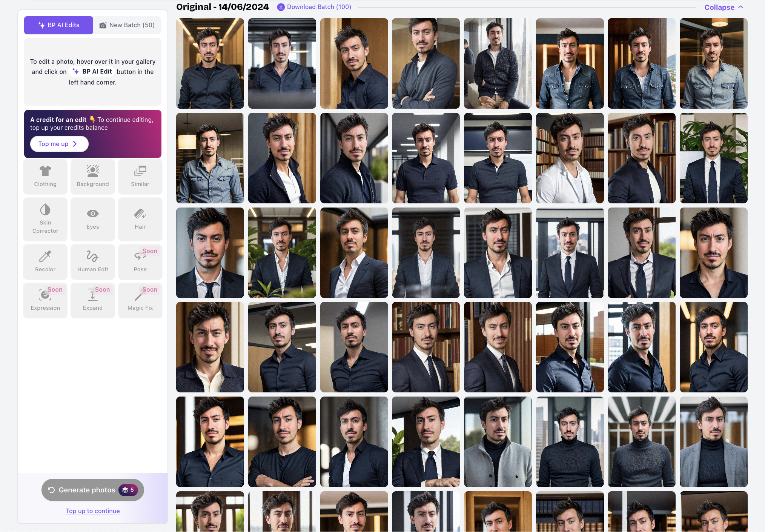
Task: Click the Expand tool marked Soon
Action: tap(92, 300)
